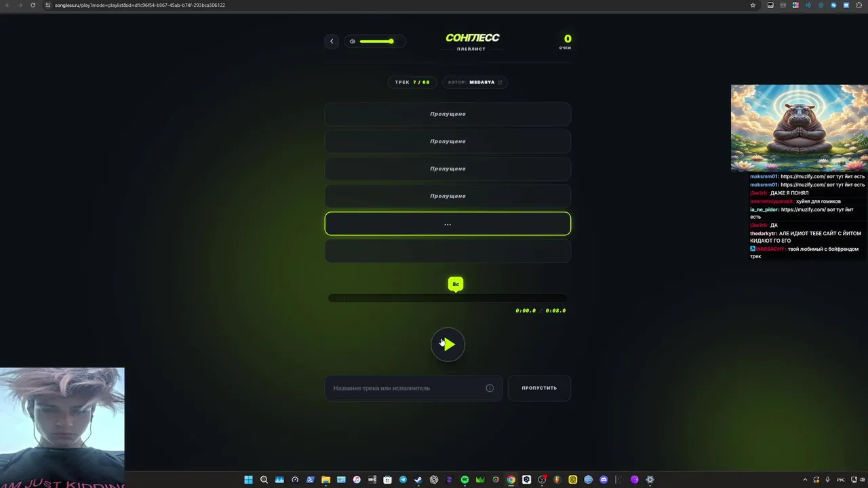
Task: Open Spotify from the taskbar
Action: [465, 480]
